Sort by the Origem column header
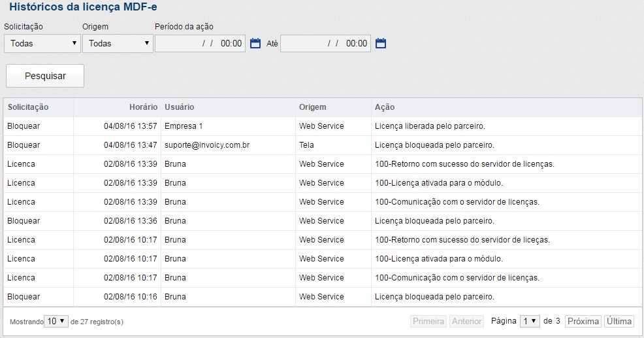This screenshot has height=338, width=644. pos(312,107)
